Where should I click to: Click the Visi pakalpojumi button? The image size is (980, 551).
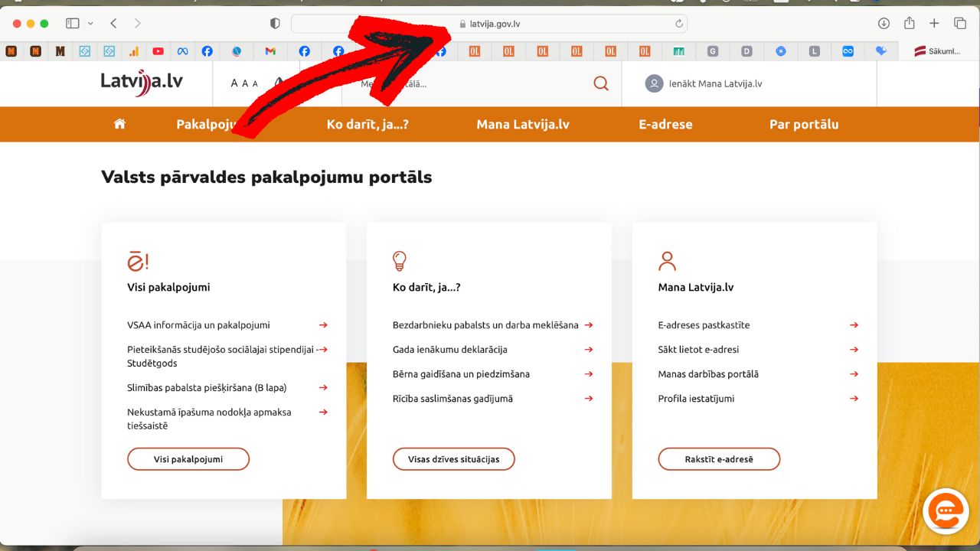tap(188, 459)
